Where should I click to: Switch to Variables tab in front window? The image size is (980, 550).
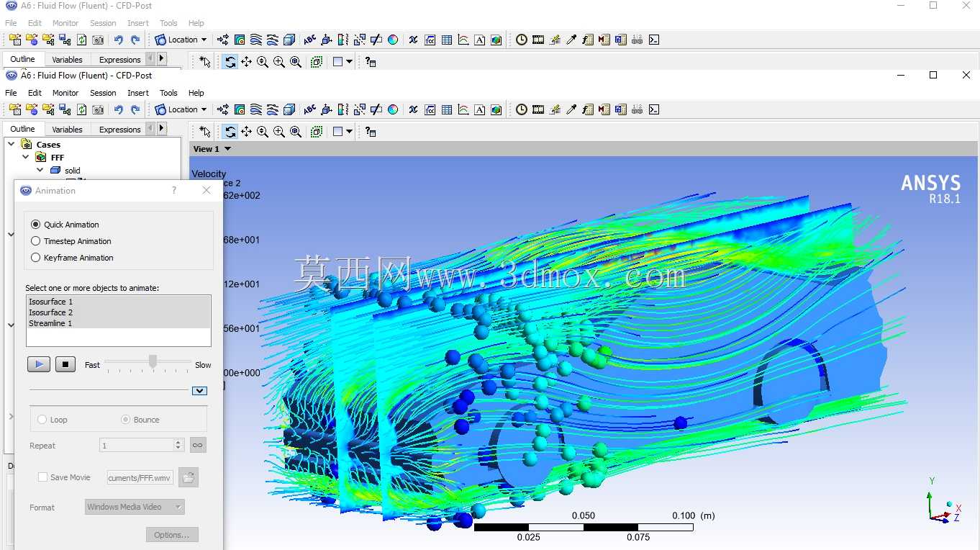[67, 130]
